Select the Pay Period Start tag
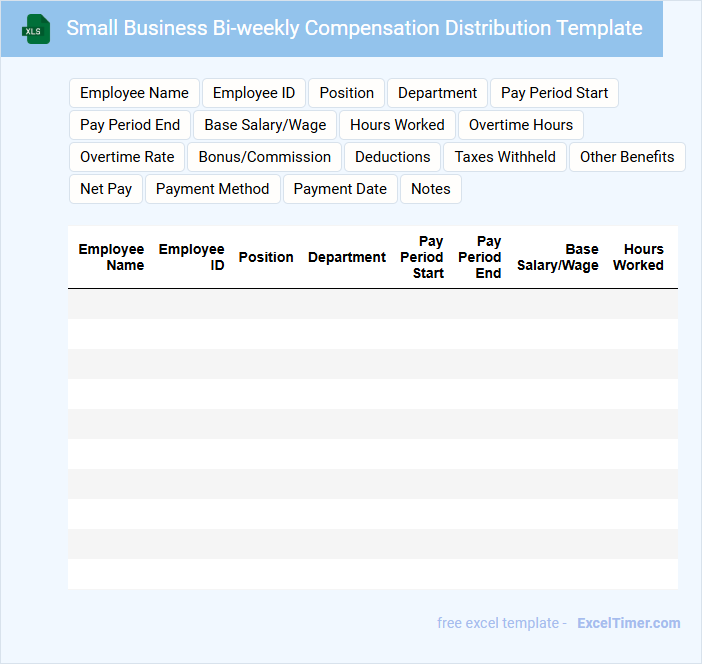The width and height of the screenshot is (702, 664). [x=554, y=93]
